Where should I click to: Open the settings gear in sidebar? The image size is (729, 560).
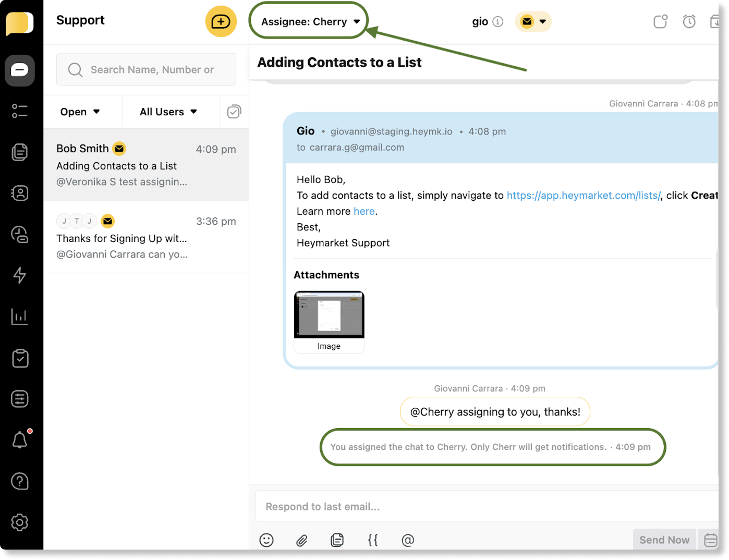(20, 522)
